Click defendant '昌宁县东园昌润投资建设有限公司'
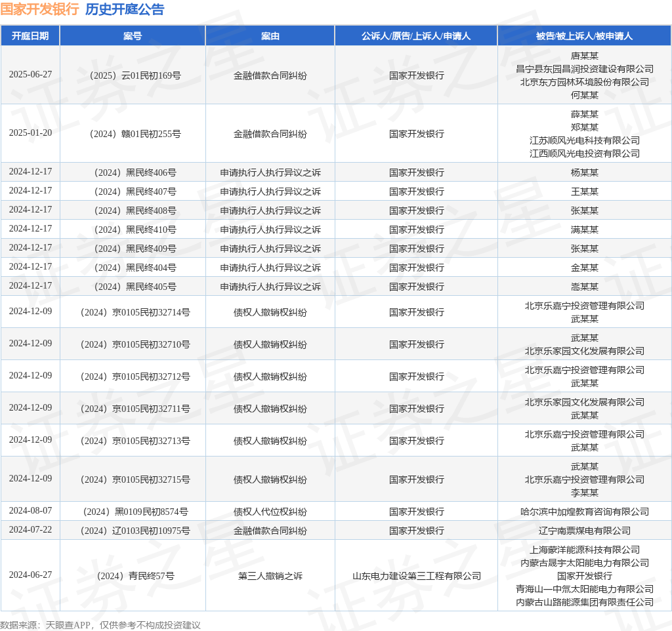The width and height of the screenshot is (672, 631). 585,69
